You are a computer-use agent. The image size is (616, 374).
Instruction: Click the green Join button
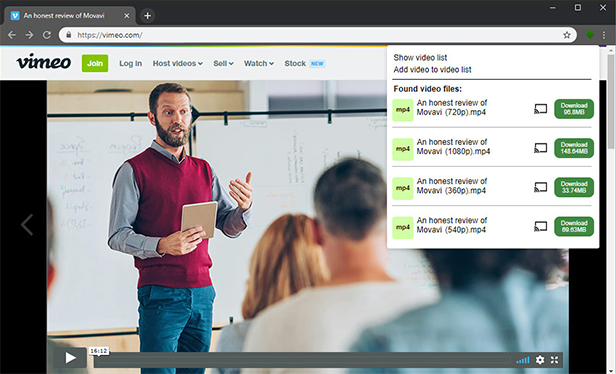[x=95, y=63]
